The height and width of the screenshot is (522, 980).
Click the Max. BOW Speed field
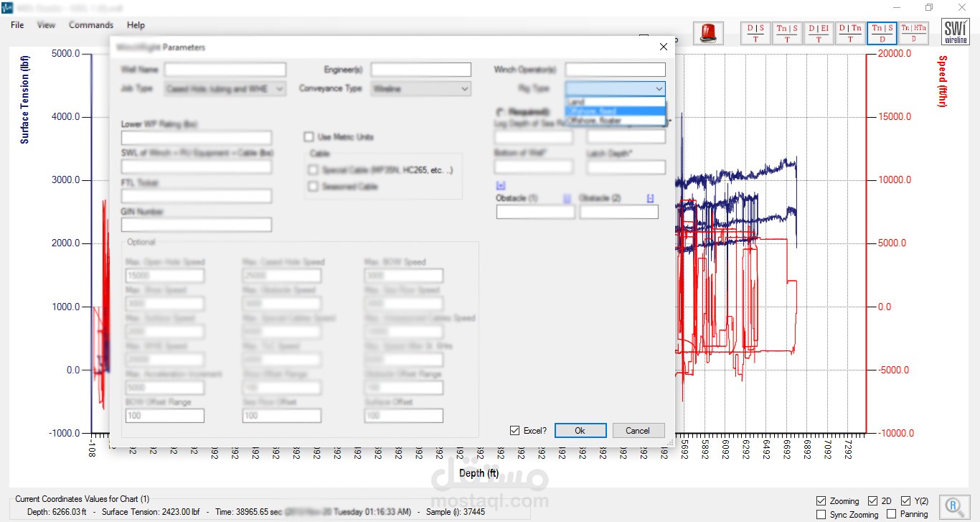tap(404, 276)
